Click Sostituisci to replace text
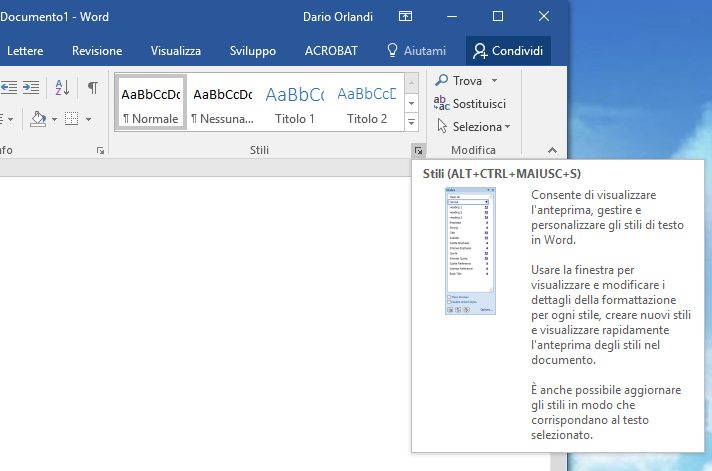The image size is (712, 471). (x=470, y=103)
